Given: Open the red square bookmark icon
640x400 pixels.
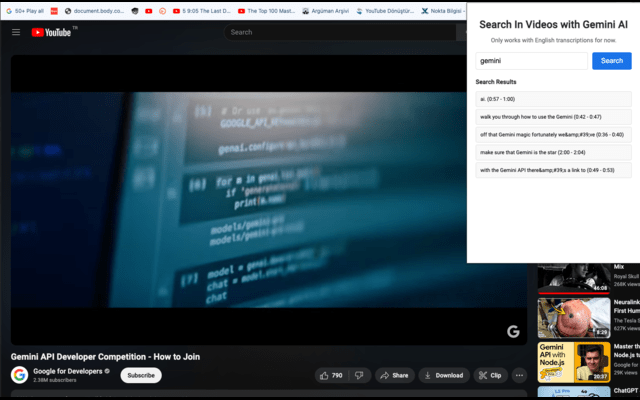Looking at the screenshot, I should click(54, 11).
